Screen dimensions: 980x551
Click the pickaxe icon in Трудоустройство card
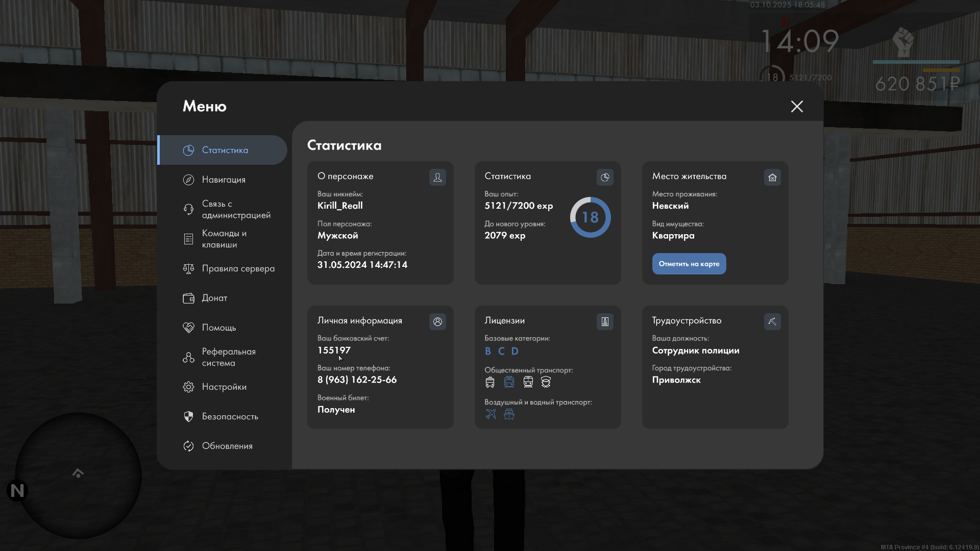(772, 321)
